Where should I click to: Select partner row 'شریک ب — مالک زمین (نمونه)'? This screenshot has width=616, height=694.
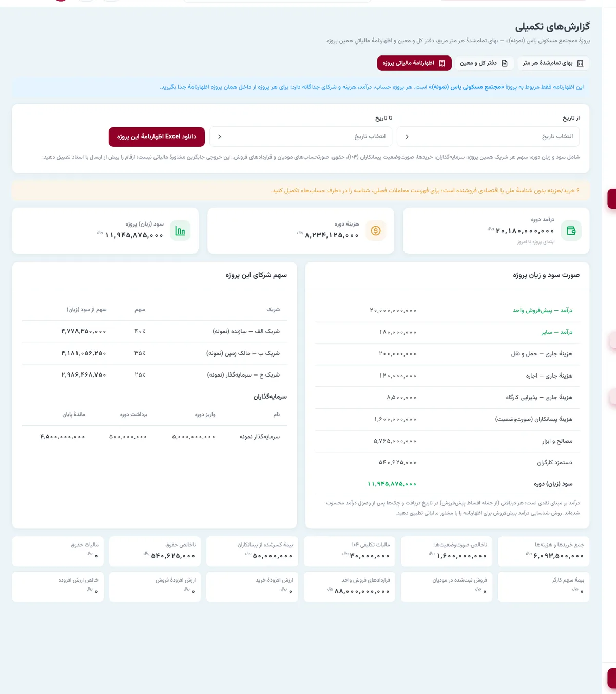click(155, 353)
